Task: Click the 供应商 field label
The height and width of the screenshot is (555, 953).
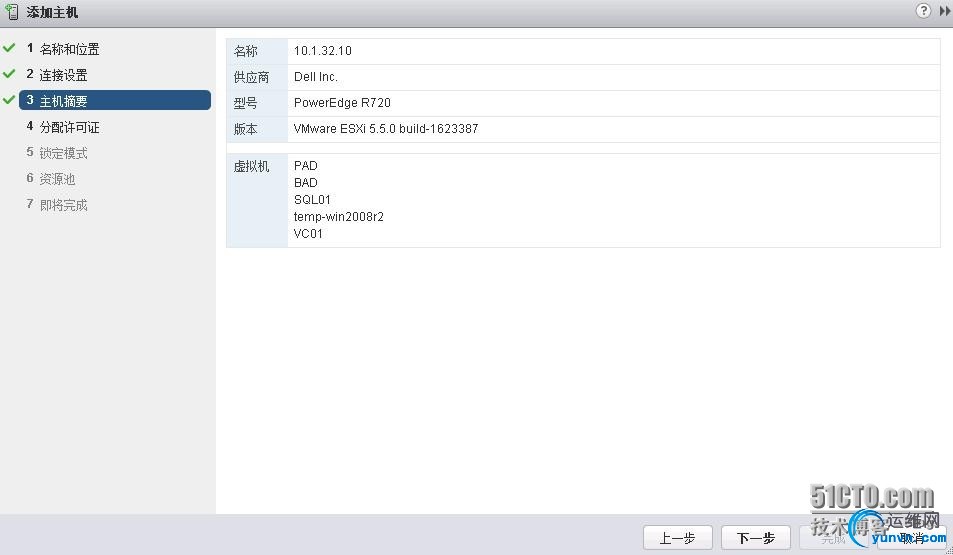Action: [x=251, y=77]
